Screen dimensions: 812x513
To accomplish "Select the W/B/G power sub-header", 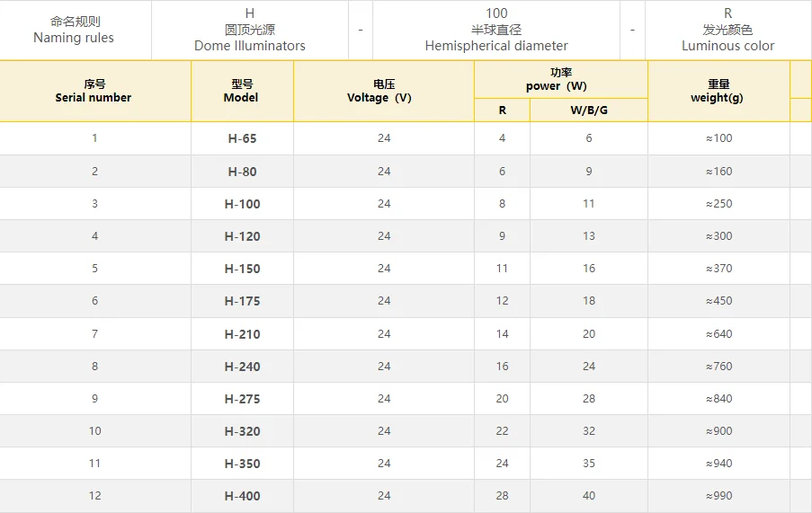I will pos(588,111).
